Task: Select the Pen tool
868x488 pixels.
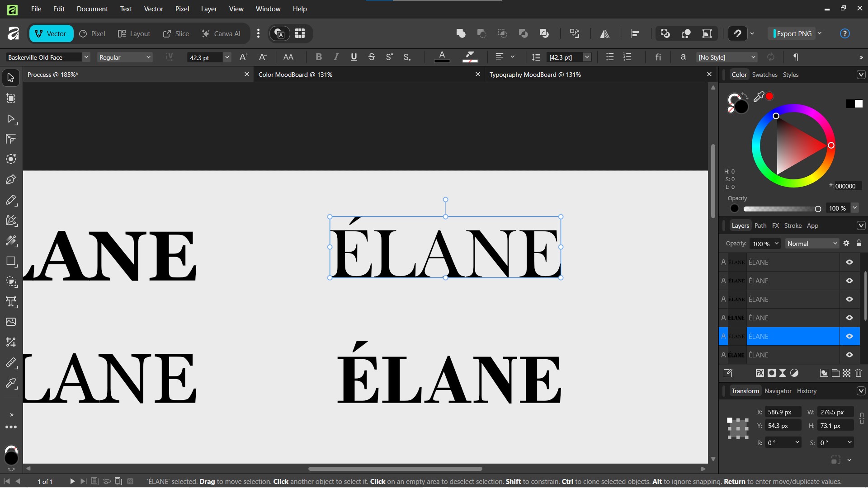Action: pyautogui.click(x=11, y=179)
